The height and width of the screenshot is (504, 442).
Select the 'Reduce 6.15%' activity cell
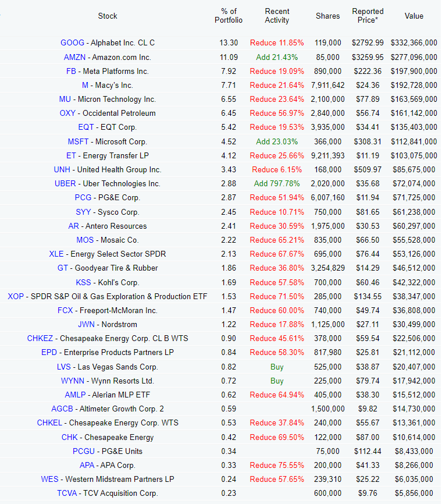[277, 169]
